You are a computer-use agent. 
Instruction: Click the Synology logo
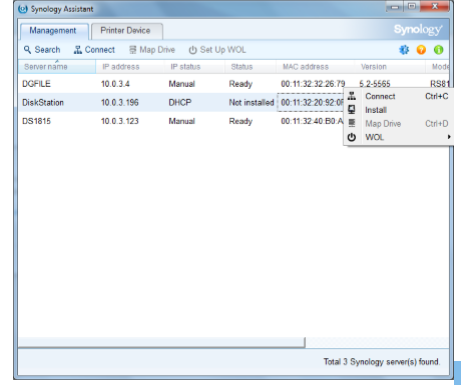tap(418, 30)
